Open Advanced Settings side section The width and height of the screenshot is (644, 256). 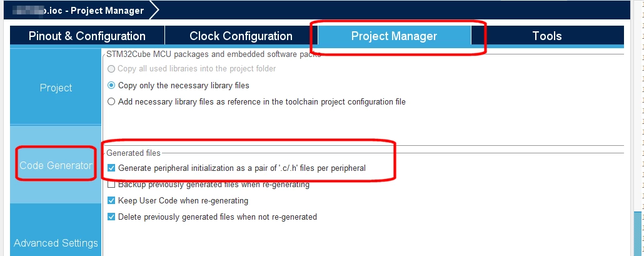tap(56, 243)
